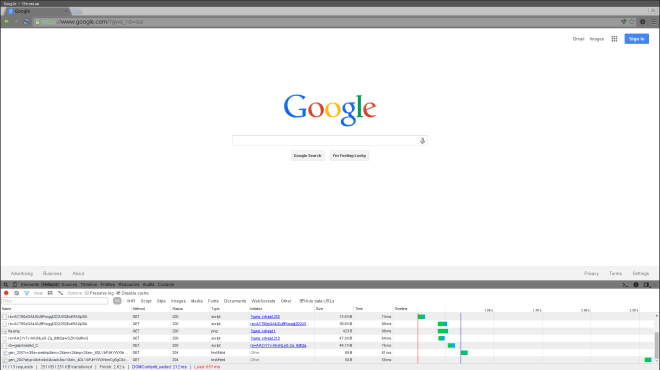Sort requests by the Status column header
Image resolution: width=660 pixels, height=370 pixels.
[x=190, y=309]
